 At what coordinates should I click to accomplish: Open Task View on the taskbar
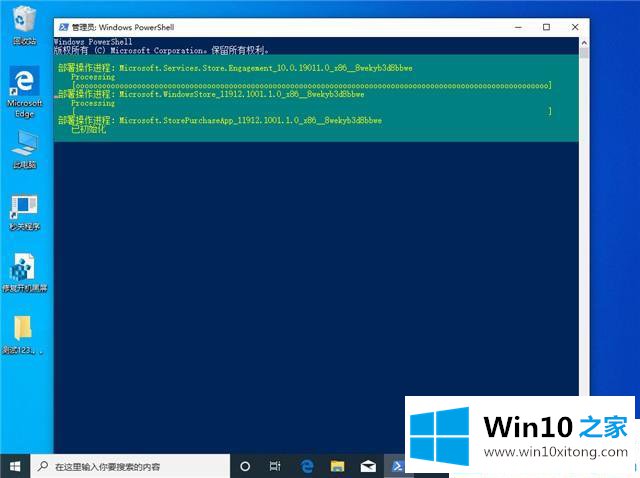pos(275,466)
